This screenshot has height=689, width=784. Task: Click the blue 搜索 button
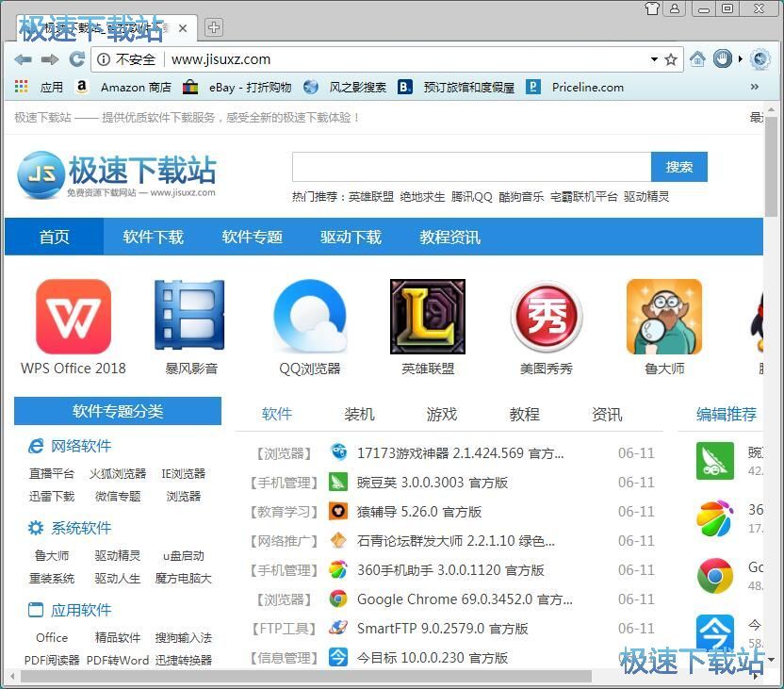coord(679,167)
